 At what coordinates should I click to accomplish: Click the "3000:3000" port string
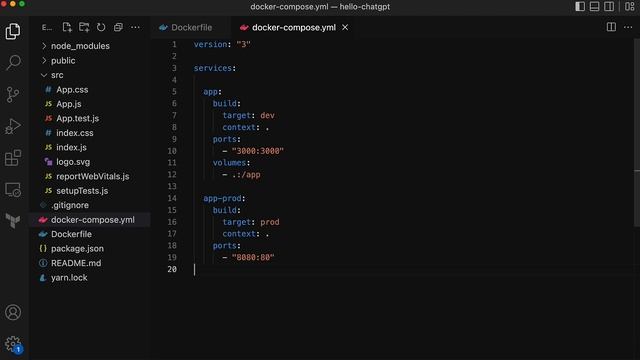coord(258,151)
